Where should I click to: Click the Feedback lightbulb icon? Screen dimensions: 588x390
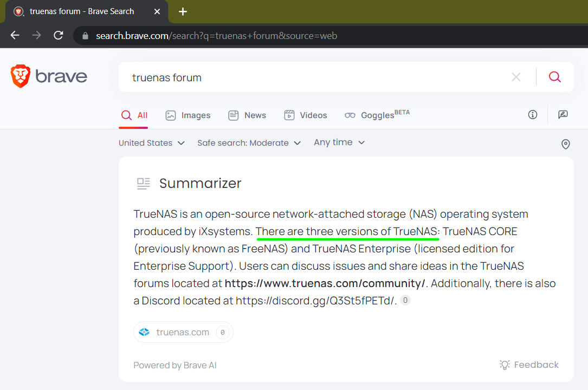pyautogui.click(x=505, y=365)
